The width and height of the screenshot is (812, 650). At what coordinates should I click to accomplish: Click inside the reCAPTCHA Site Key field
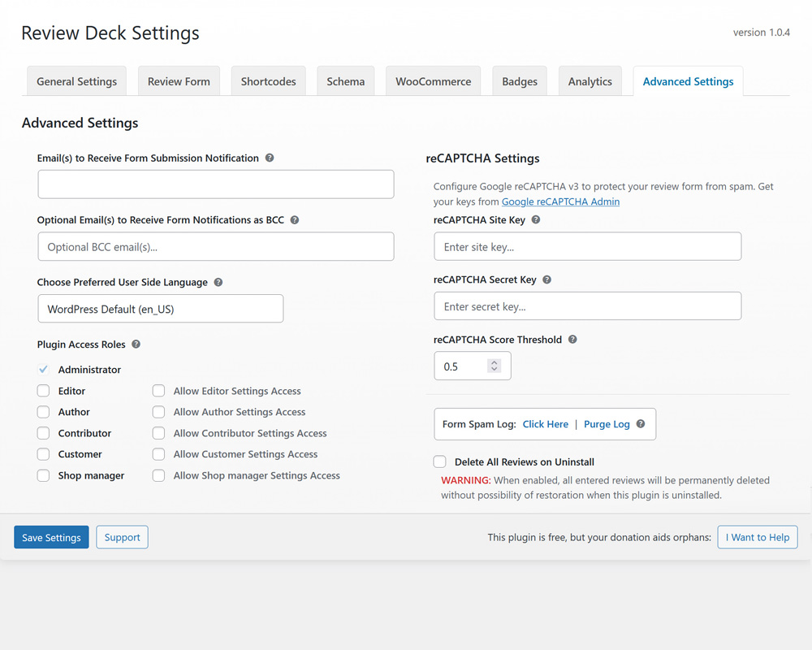tap(587, 245)
